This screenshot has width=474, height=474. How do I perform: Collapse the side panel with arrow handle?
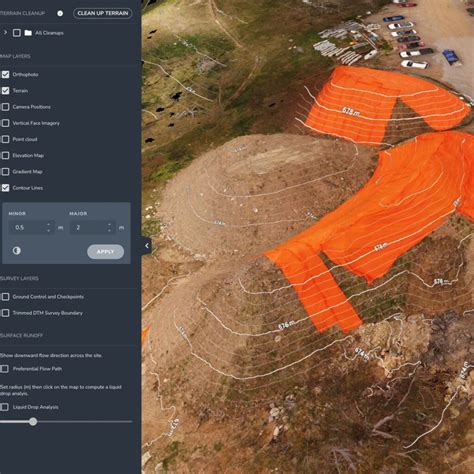[x=147, y=246]
